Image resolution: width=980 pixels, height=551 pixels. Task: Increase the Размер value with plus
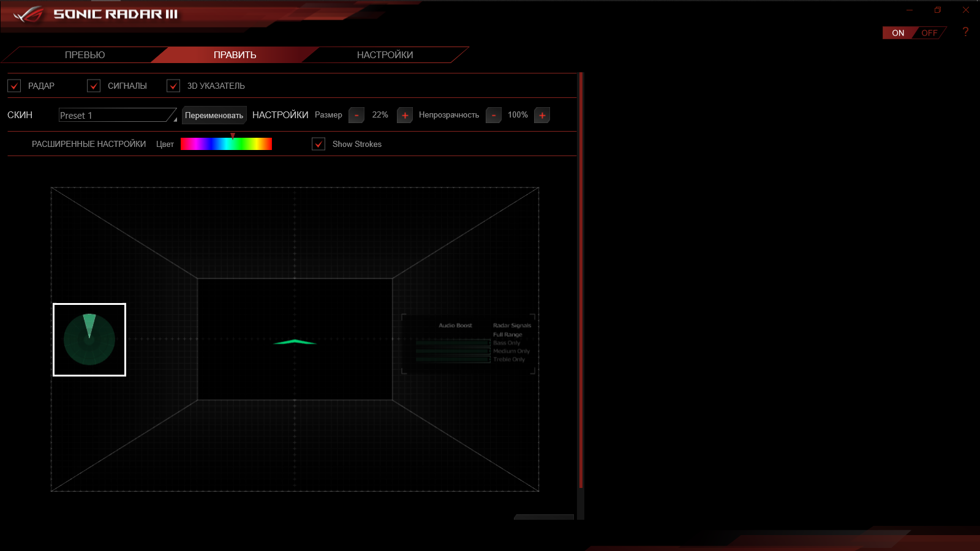405,115
